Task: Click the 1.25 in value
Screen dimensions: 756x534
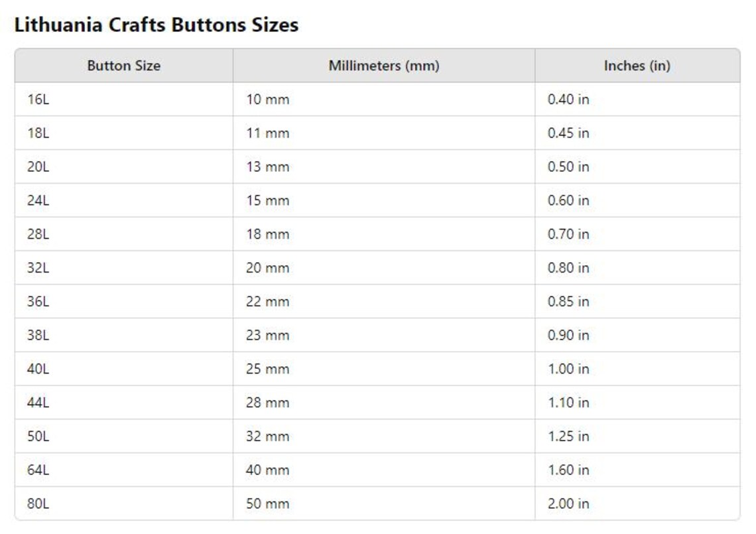Action: (x=566, y=436)
